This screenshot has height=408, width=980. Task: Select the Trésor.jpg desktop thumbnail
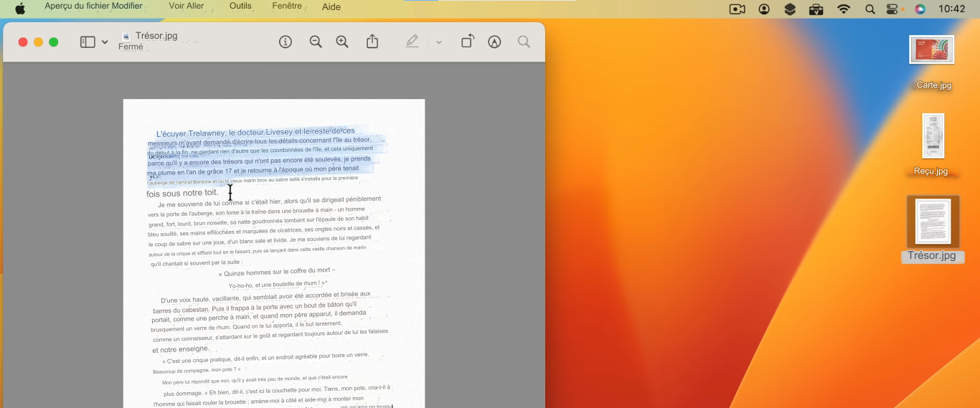[x=933, y=222]
